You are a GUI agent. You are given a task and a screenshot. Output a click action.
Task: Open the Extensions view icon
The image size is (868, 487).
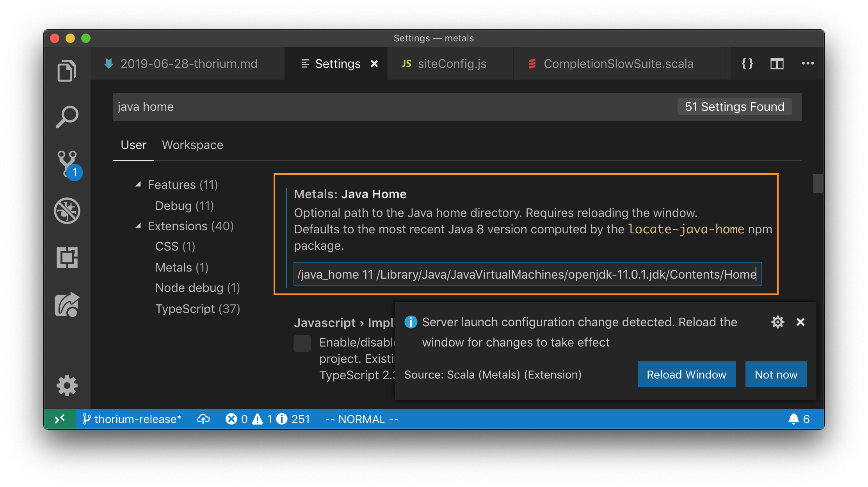[x=67, y=258]
